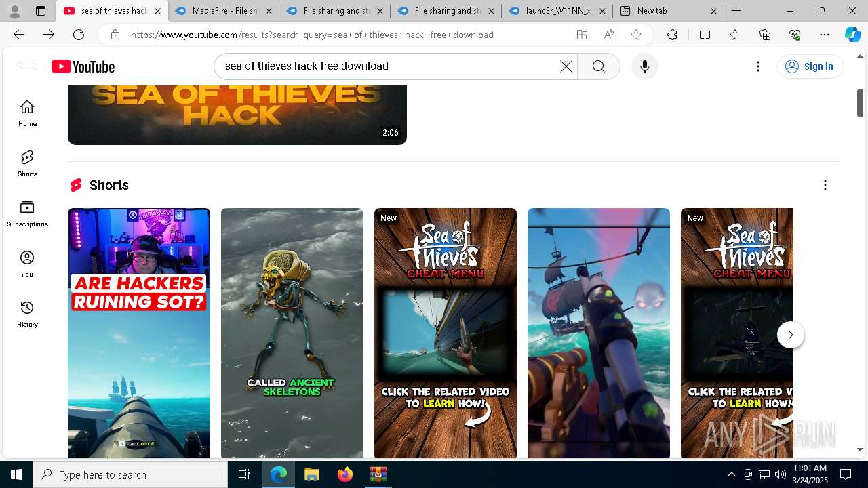Open browser essentials heart icon
Image resolution: width=868 pixels, height=488 pixels.
(x=795, y=35)
